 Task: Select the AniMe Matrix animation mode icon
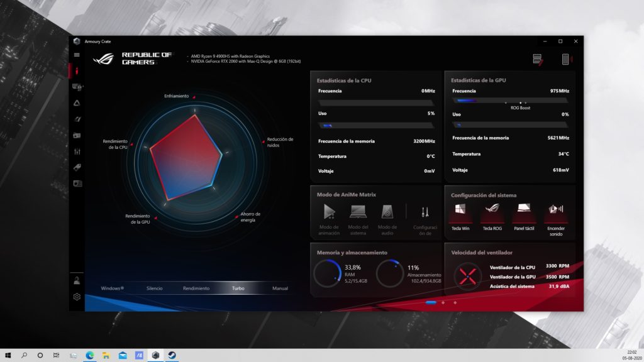tap(329, 212)
